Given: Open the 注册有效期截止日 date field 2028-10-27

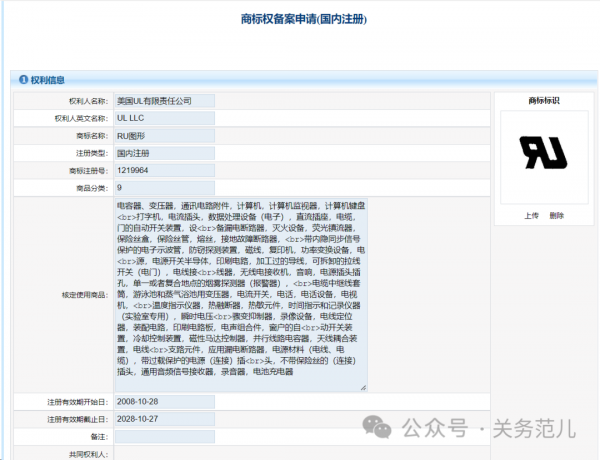Looking at the screenshot, I should [x=164, y=419].
